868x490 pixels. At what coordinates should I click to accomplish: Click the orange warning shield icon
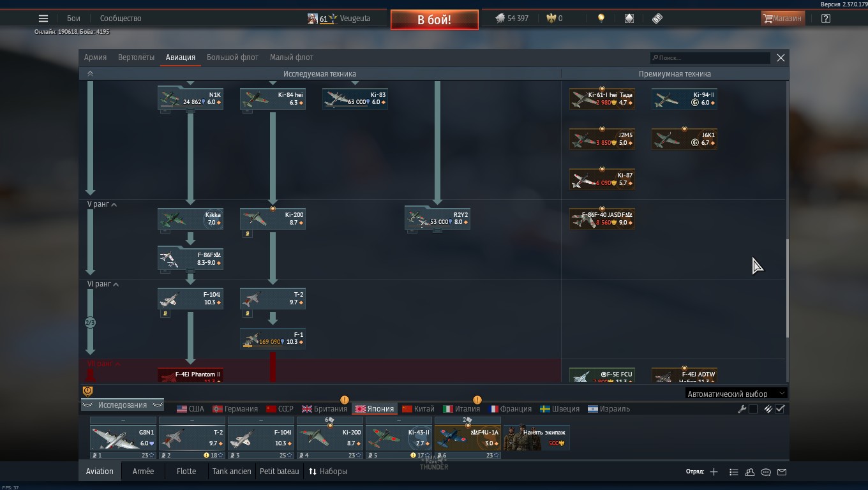click(x=88, y=391)
